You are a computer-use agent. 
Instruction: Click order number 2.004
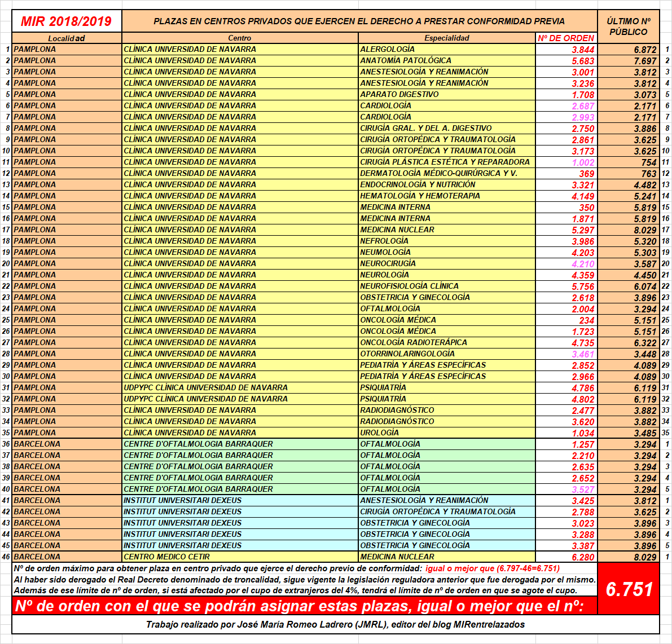566,309
